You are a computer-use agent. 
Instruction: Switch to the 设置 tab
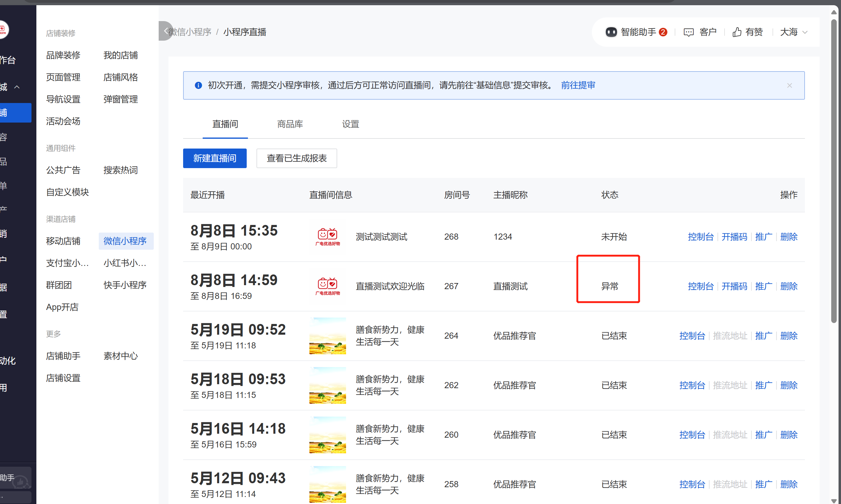[350, 124]
